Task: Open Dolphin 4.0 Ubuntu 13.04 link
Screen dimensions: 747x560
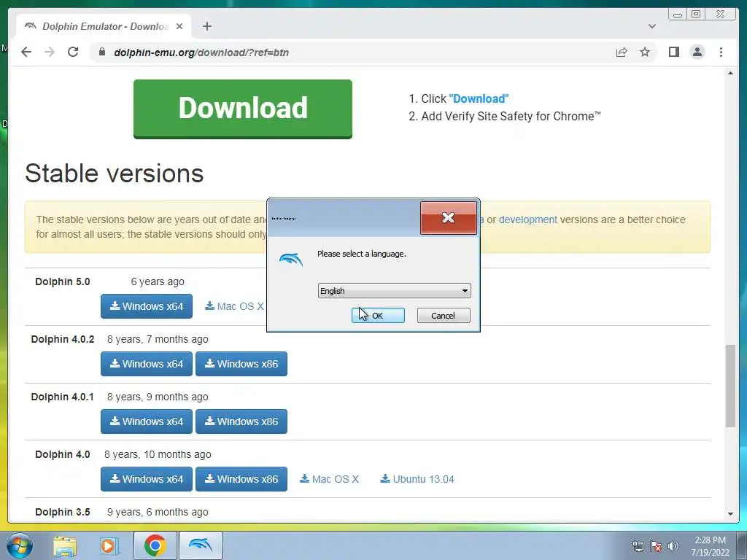Action: click(417, 479)
